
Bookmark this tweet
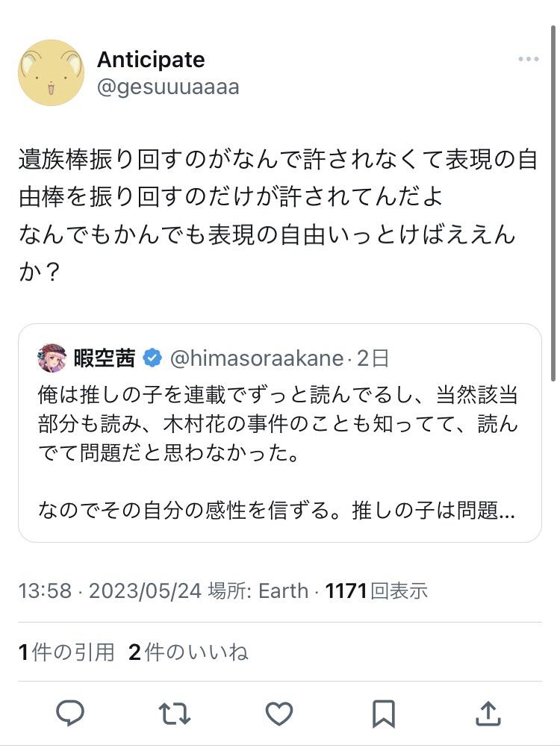pyautogui.click(x=384, y=714)
